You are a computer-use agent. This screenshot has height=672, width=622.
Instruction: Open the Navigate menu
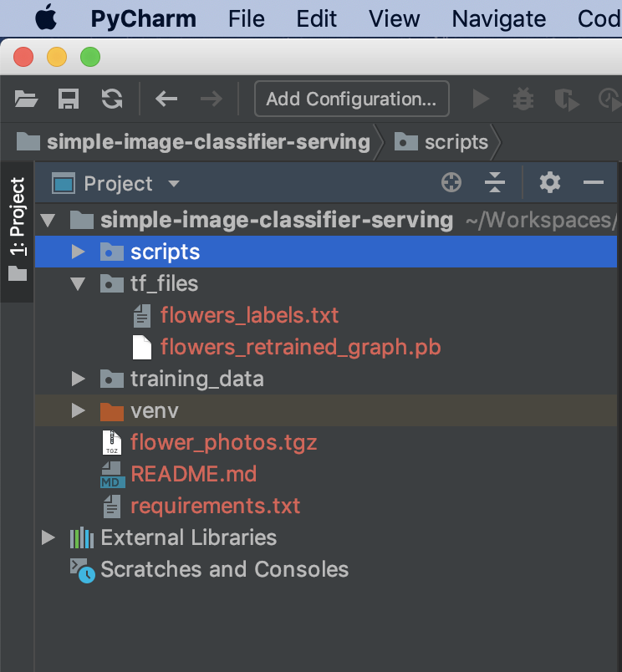point(498,18)
